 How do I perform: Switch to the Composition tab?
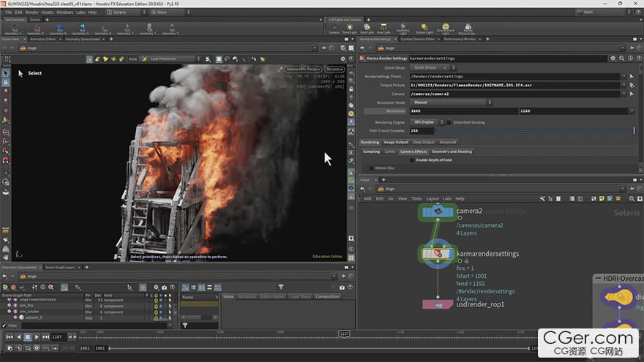[327, 297]
